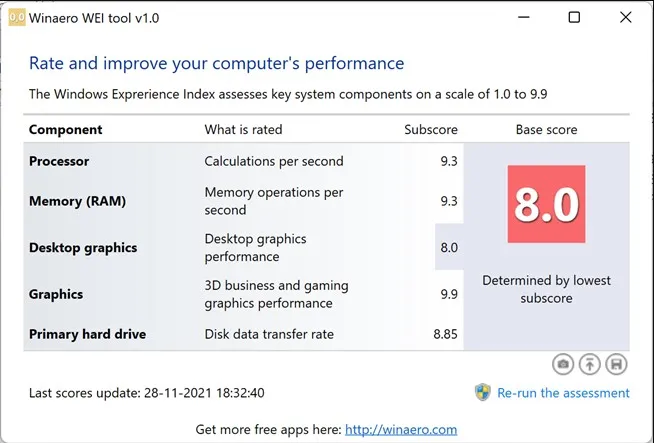The width and height of the screenshot is (654, 443).
Task: Click the Base score column header
Action: (546, 129)
